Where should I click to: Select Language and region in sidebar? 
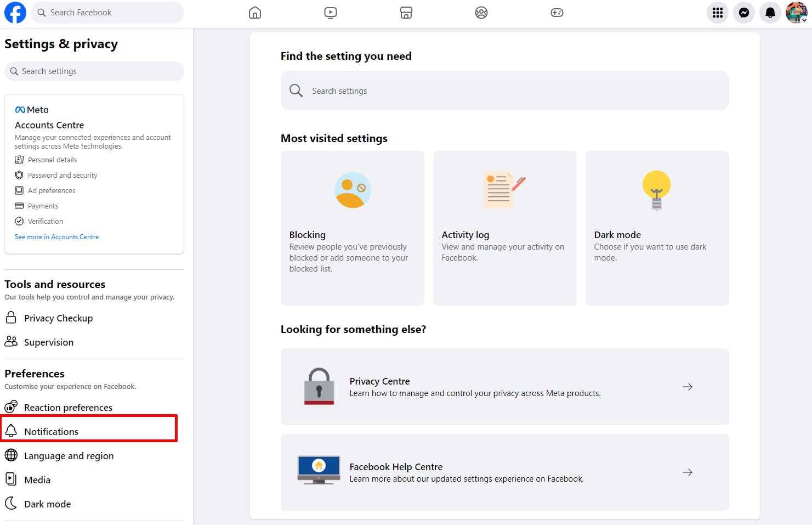tap(69, 456)
